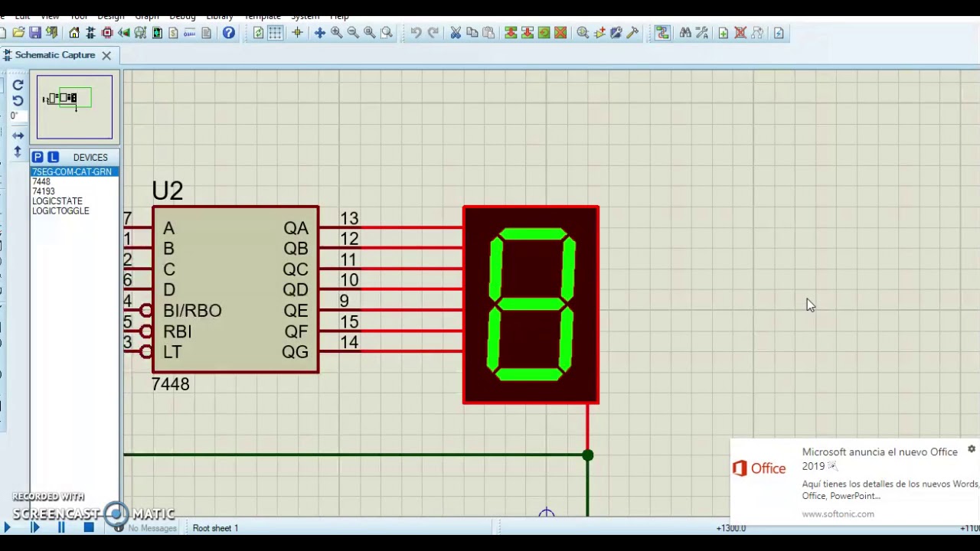Stop the simulation

pos(89,527)
